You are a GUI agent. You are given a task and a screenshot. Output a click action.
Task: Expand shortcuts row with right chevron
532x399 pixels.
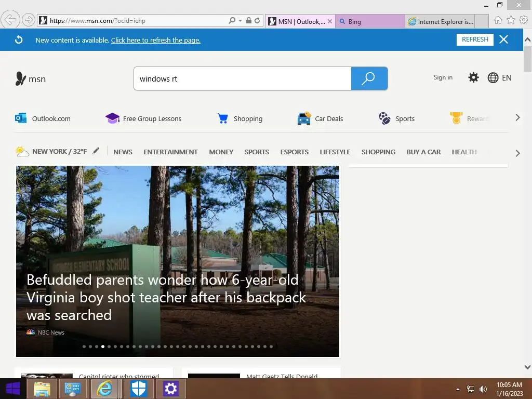517,118
